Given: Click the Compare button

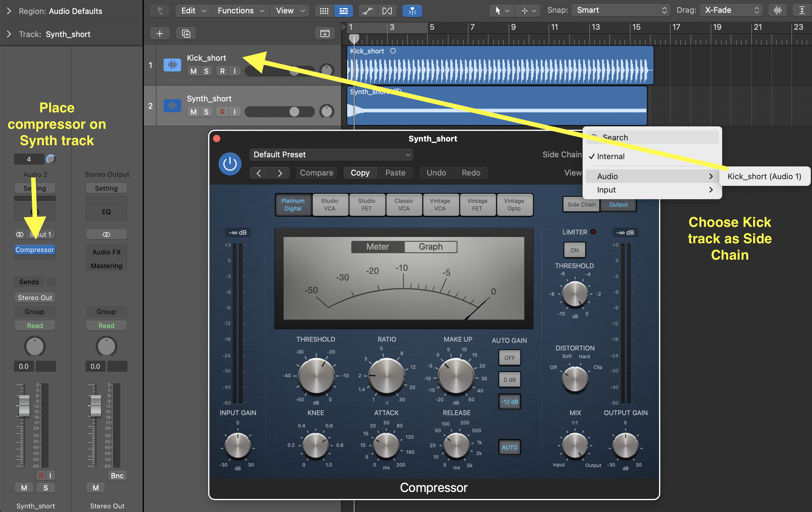Looking at the screenshot, I should (x=316, y=173).
